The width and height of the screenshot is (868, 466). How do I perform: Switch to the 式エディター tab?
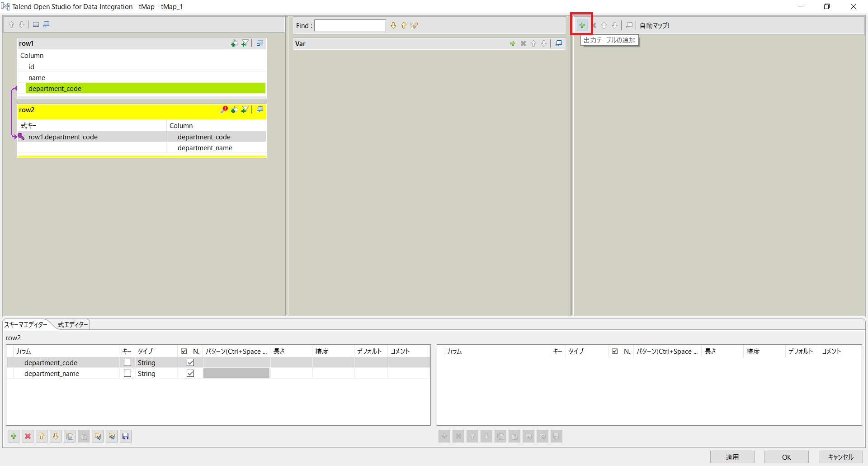pyautogui.click(x=72, y=324)
